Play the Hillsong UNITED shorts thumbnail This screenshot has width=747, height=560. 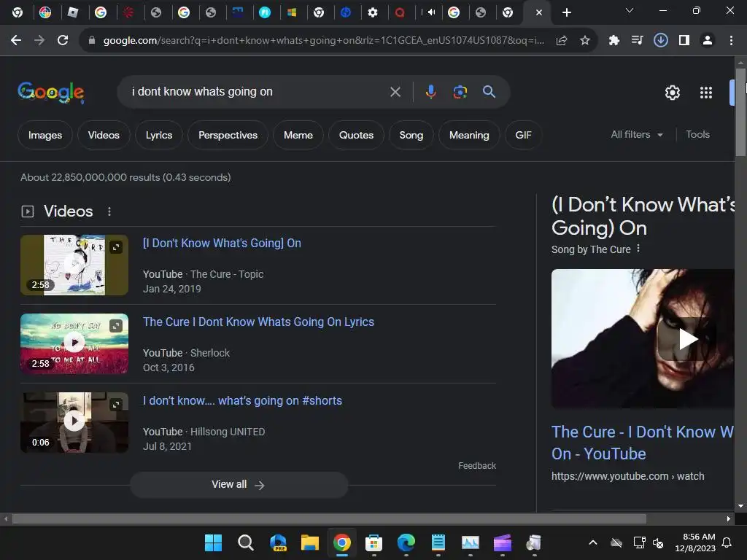[74, 422]
